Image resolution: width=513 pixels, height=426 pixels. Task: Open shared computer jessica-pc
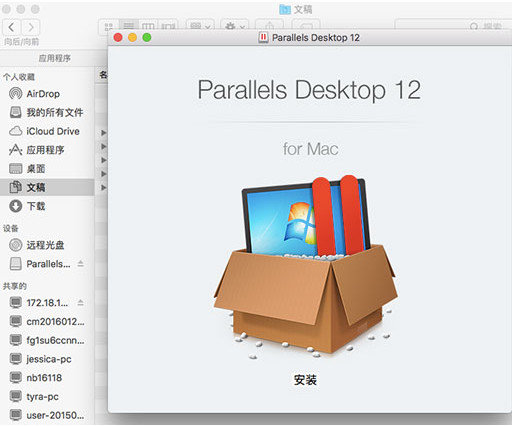47,359
